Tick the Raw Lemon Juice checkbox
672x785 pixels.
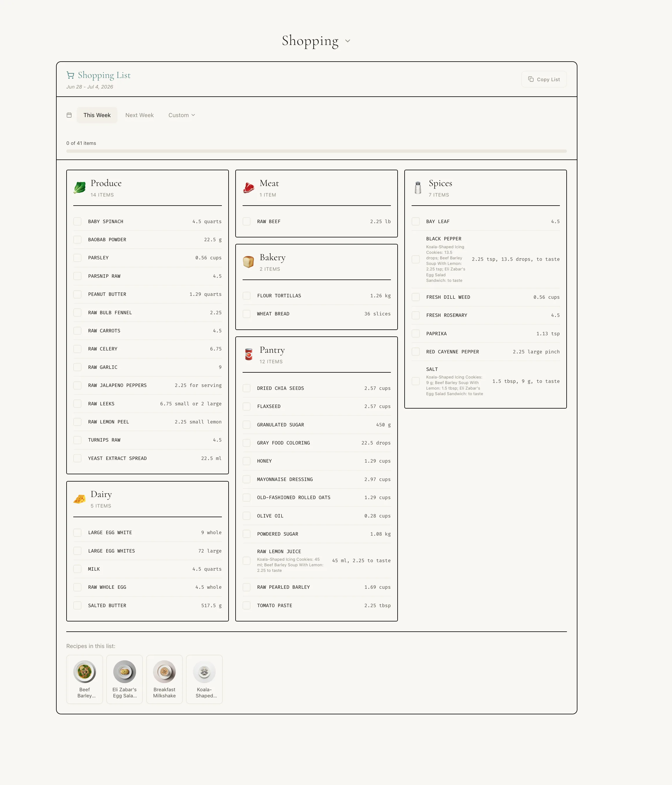(247, 561)
